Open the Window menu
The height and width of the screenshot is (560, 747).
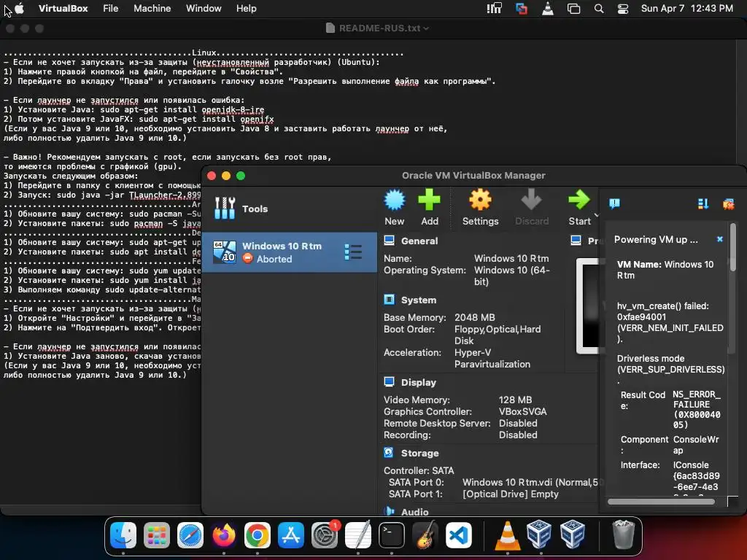pos(204,9)
